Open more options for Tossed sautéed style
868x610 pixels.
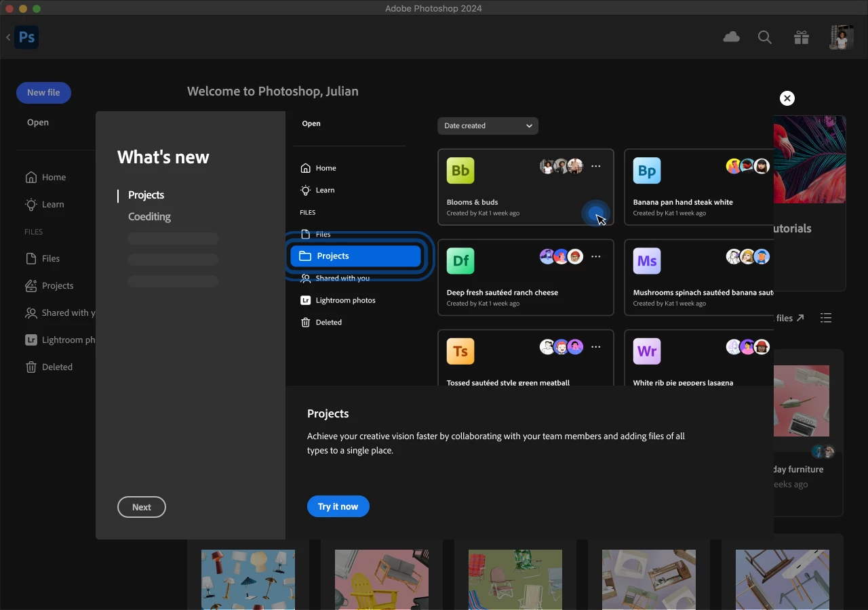(596, 346)
